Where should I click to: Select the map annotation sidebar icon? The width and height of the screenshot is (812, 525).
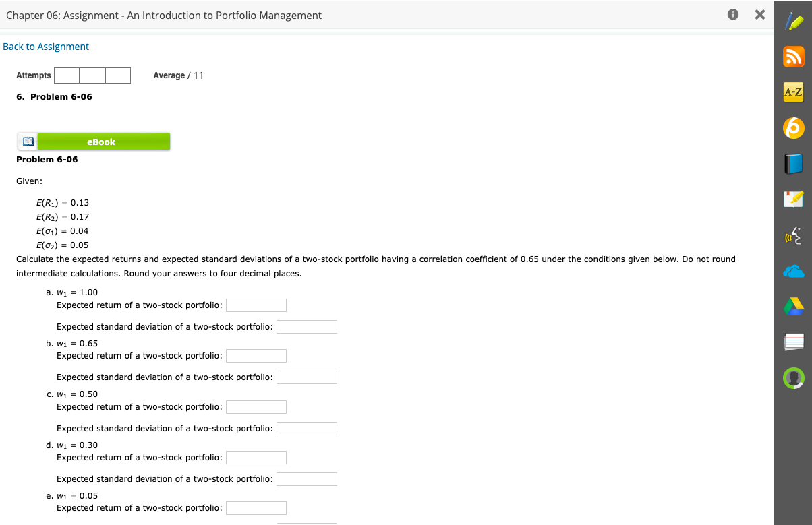coord(794,199)
